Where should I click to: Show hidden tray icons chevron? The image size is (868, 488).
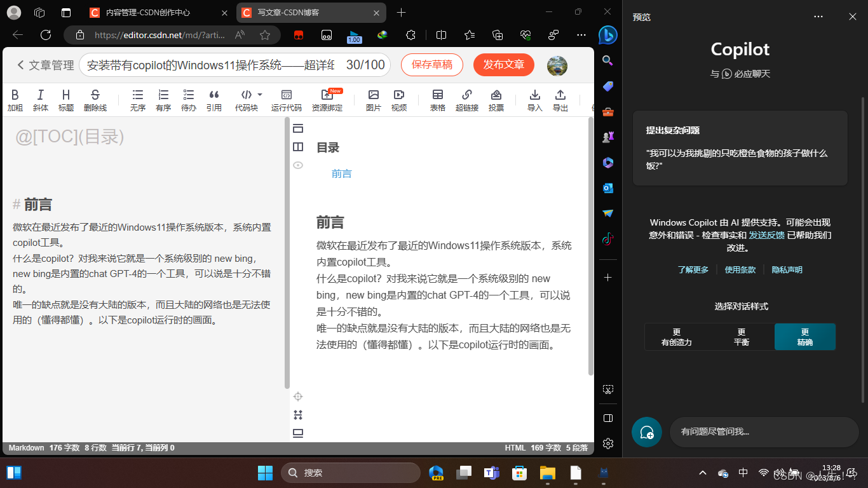pyautogui.click(x=703, y=473)
